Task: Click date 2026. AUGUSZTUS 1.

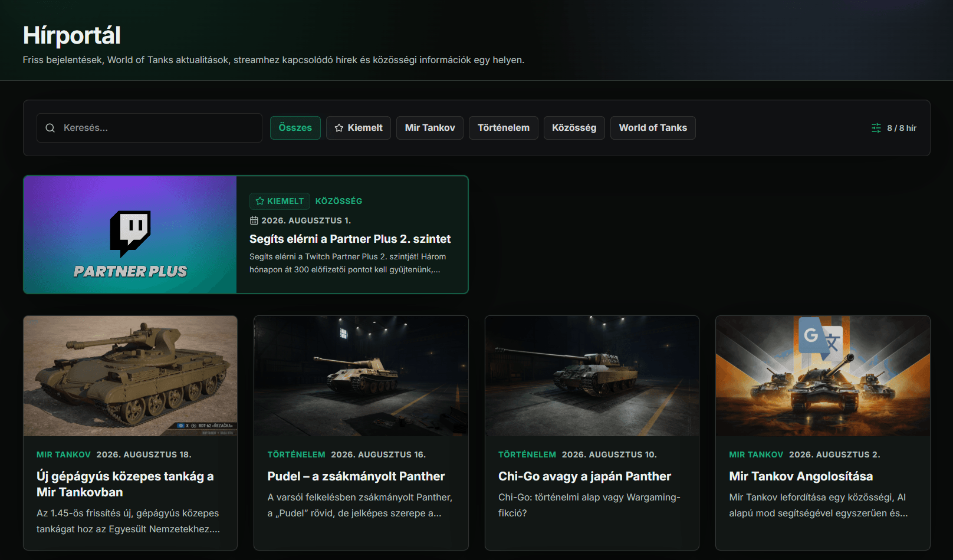Action: click(x=306, y=220)
